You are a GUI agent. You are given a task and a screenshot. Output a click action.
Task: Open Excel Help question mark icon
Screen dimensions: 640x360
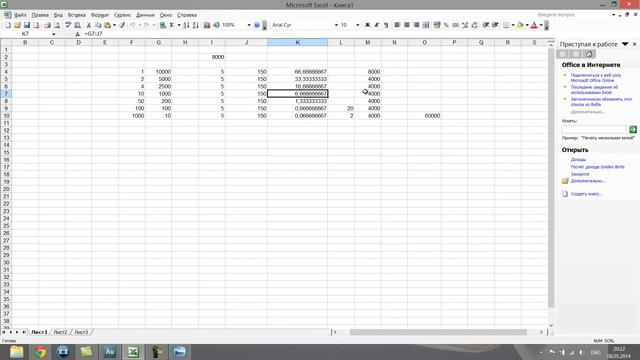pos(257,25)
